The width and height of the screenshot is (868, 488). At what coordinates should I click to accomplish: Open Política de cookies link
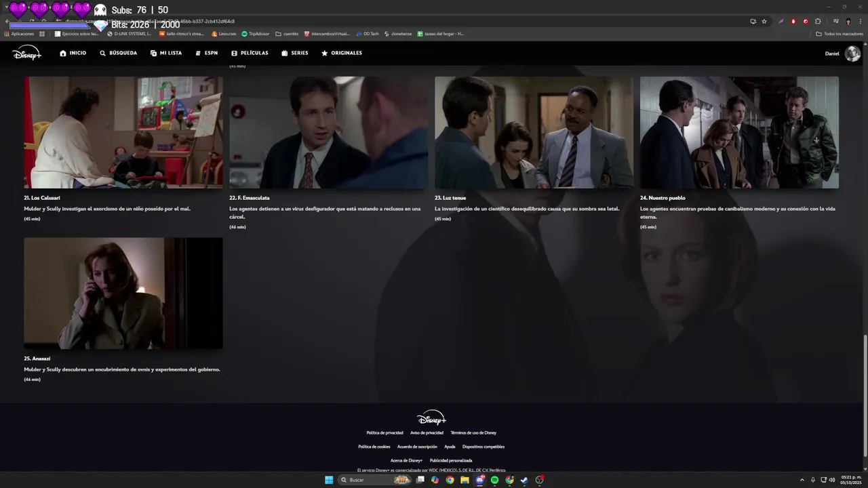(374, 447)
